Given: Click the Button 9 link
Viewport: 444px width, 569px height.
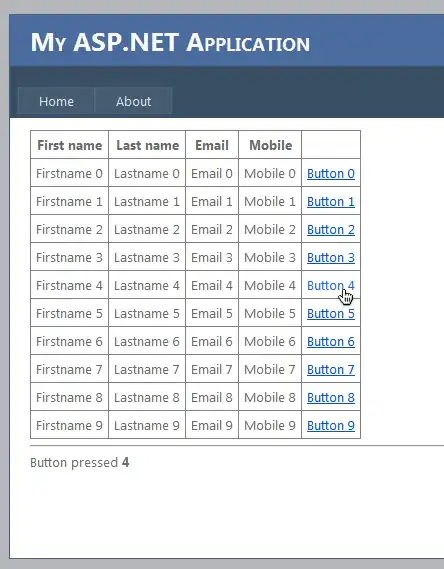Looking at the screenshot, I should coord(331,425).
